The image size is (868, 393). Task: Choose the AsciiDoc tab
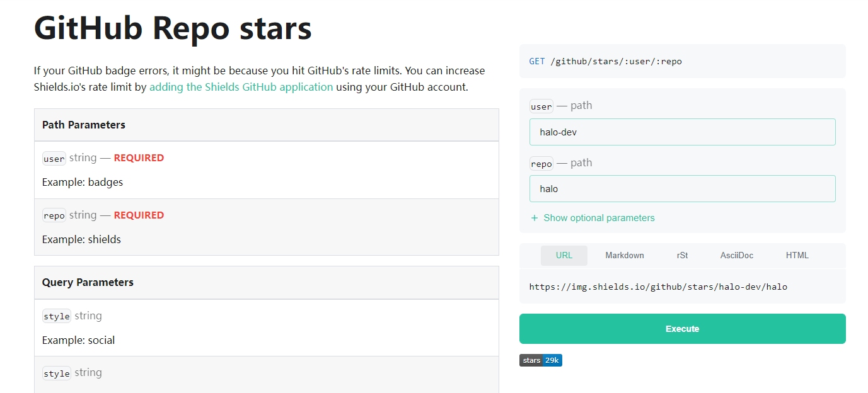pyautogui.click(x=736, y=256)
